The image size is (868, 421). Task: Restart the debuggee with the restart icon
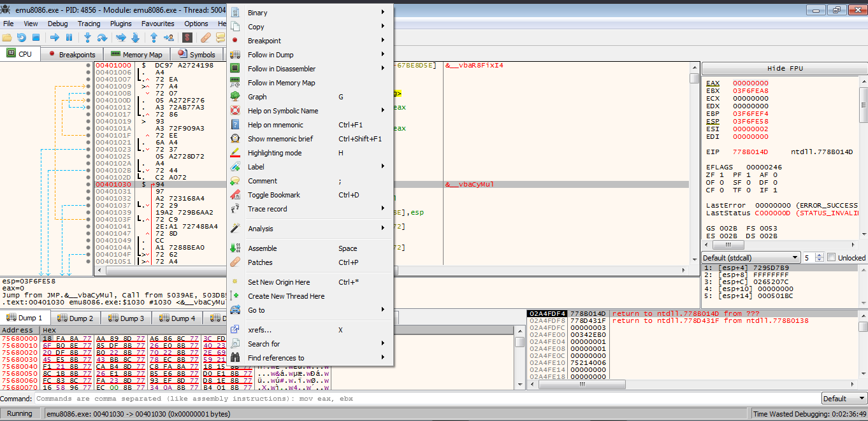pos(22,38)
